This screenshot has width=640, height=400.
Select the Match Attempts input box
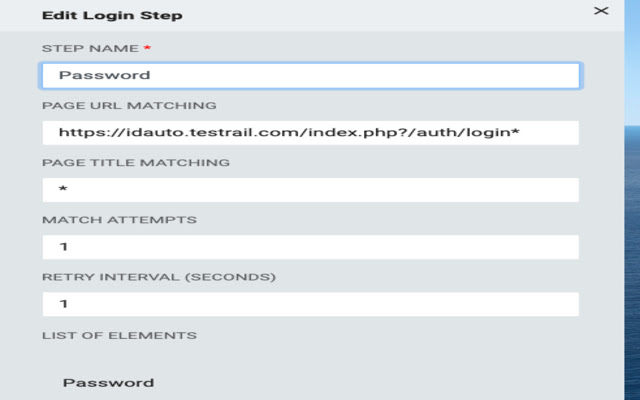310,247
